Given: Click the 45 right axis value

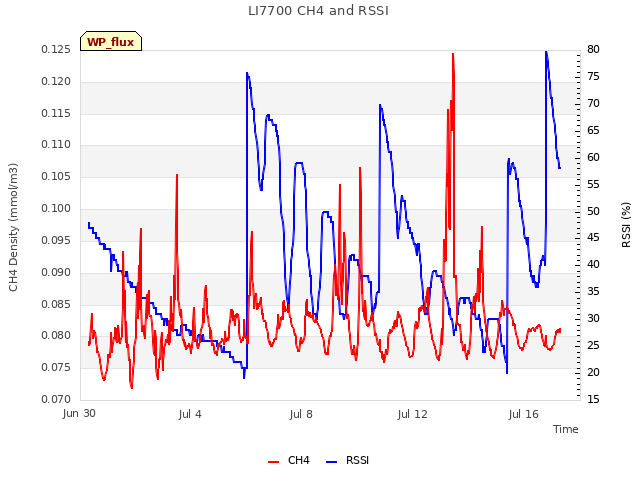Looking at the screenshot, I should coord(593,238).
